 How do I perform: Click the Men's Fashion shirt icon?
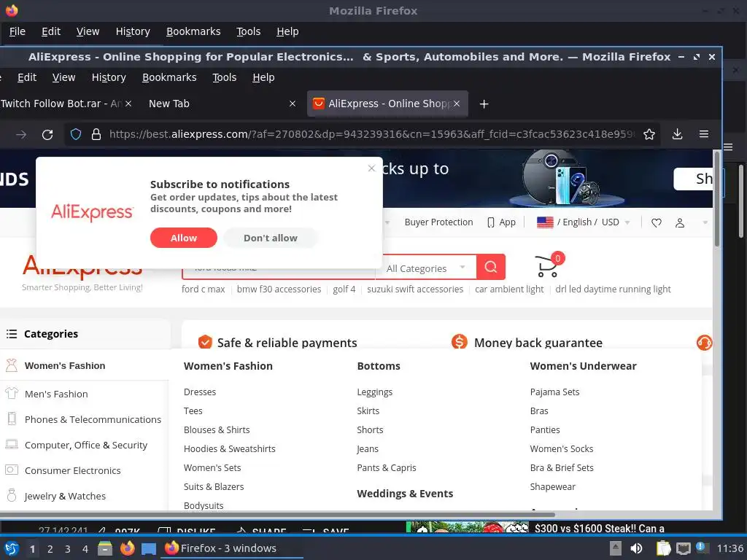(12, 393)
